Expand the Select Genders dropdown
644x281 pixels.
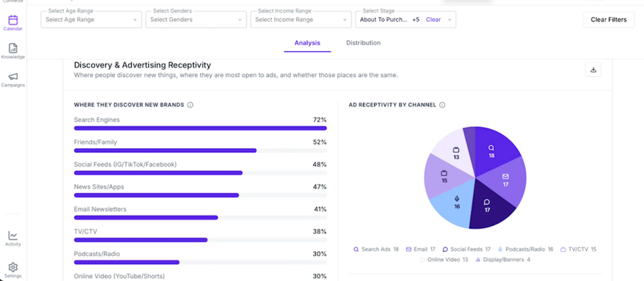(x=196, y=19)
